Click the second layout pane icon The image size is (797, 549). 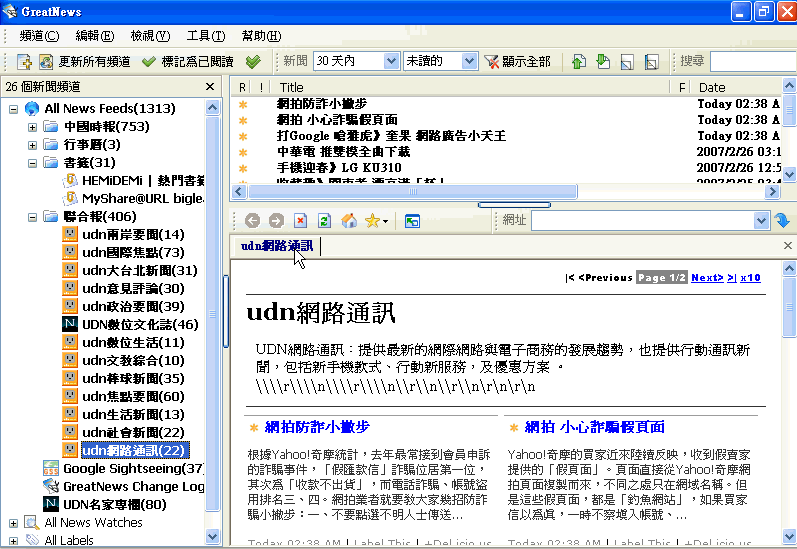(x=652, y=62)
